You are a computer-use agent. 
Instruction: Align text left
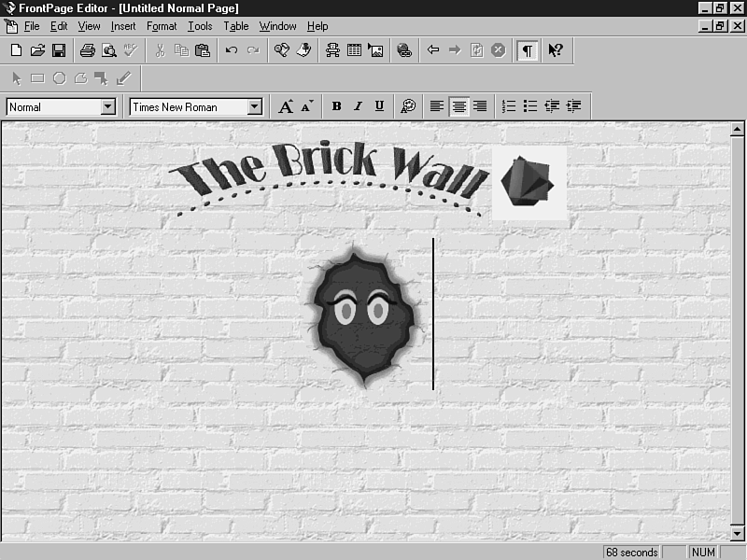[x=437, y=106]
